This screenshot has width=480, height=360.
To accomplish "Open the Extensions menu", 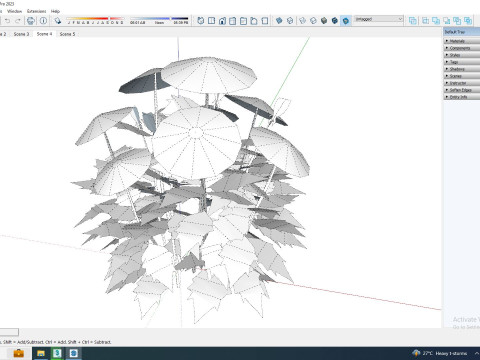I will (x=36, y=11).
